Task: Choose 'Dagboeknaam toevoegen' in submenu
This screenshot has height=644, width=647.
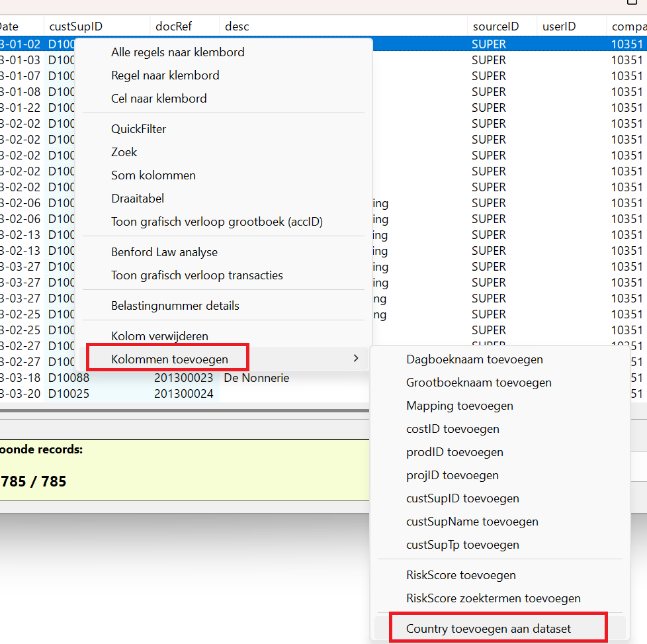Action: coord(474,359)
